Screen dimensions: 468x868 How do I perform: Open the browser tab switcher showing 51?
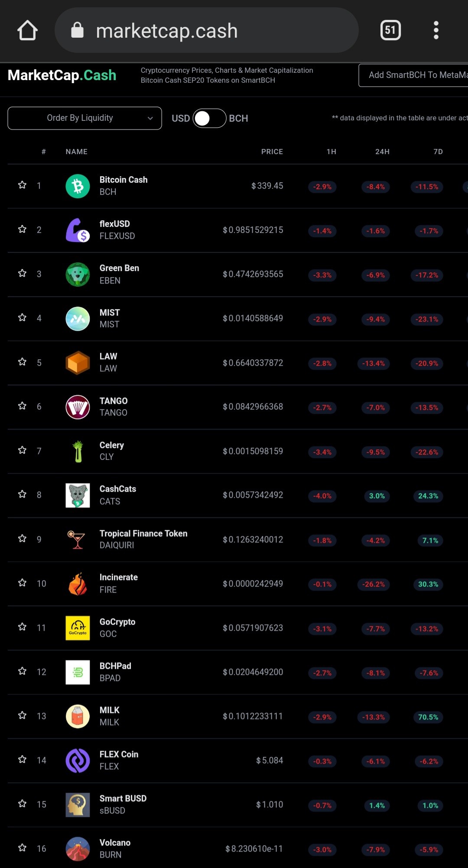click(x=390, y=30)
